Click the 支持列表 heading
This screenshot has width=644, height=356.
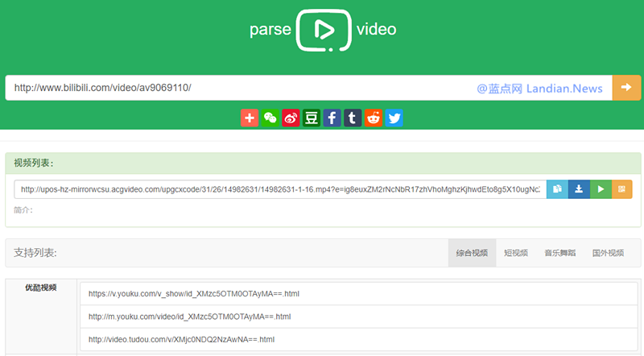35,252
